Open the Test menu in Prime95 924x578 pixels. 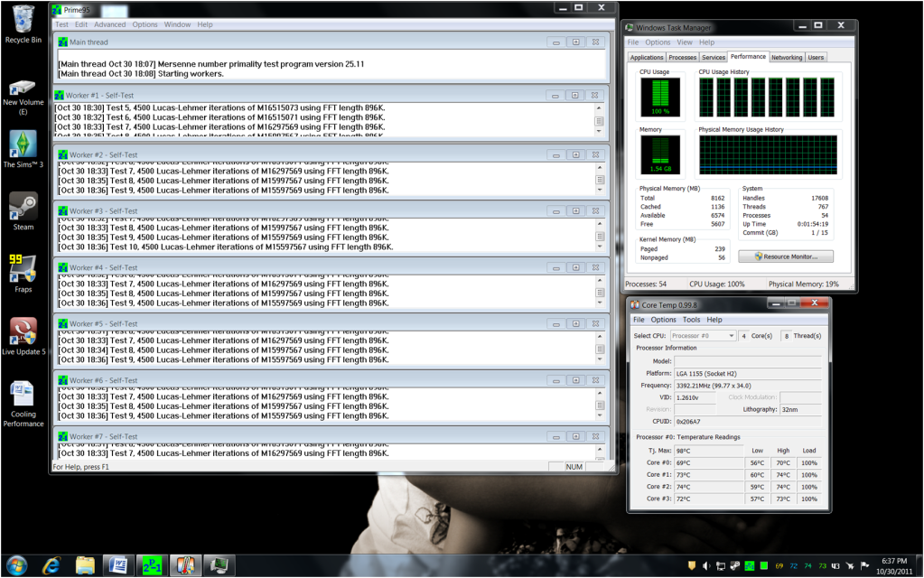click(x=62, y=24)
